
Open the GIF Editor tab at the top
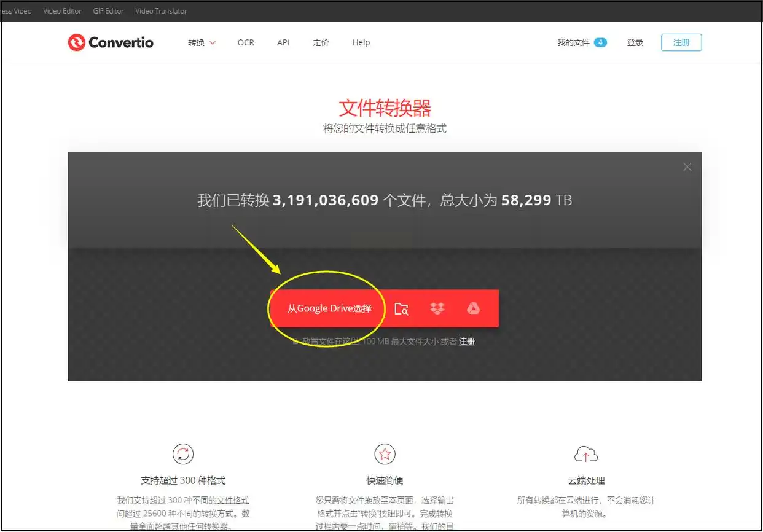(109, 11)
